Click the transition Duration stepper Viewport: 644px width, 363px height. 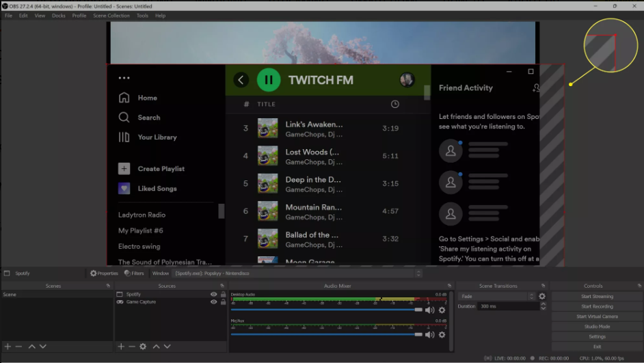click(543, 306)
